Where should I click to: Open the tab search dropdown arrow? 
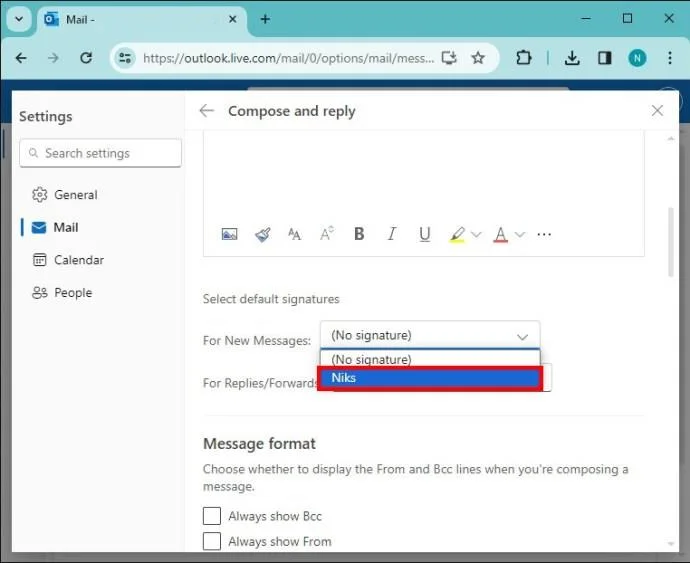pos(19,19)
